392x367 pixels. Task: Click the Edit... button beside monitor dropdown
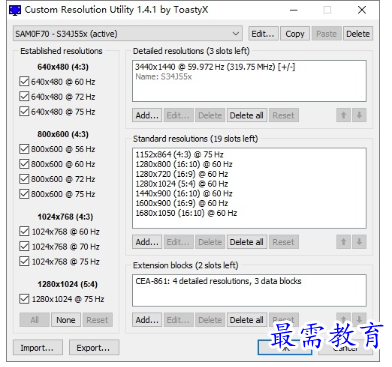click(263, 34)
